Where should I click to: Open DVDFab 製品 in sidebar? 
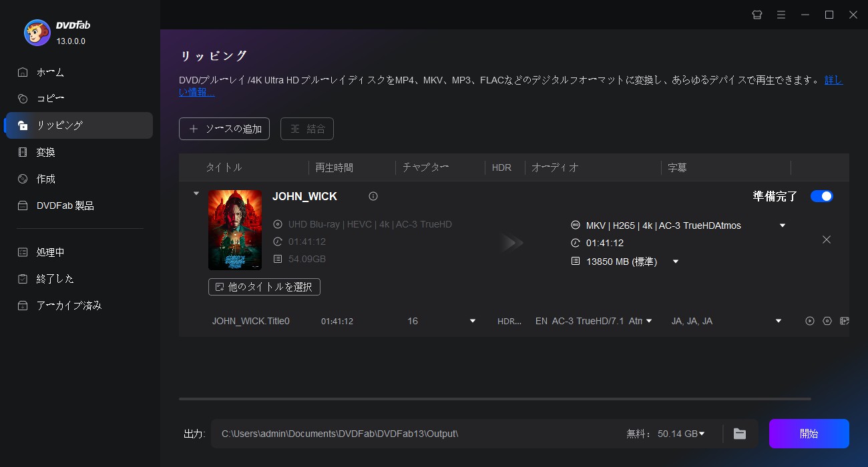[x=79, y=205]
